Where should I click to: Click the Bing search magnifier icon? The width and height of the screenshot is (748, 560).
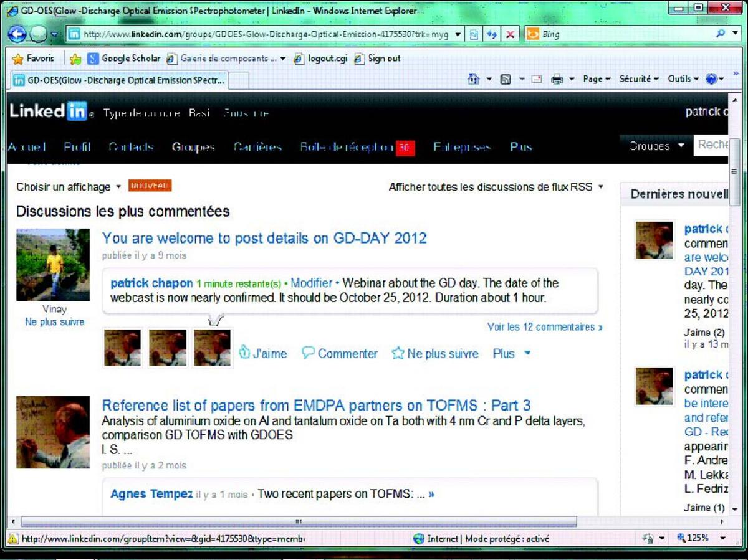(721, 34)
